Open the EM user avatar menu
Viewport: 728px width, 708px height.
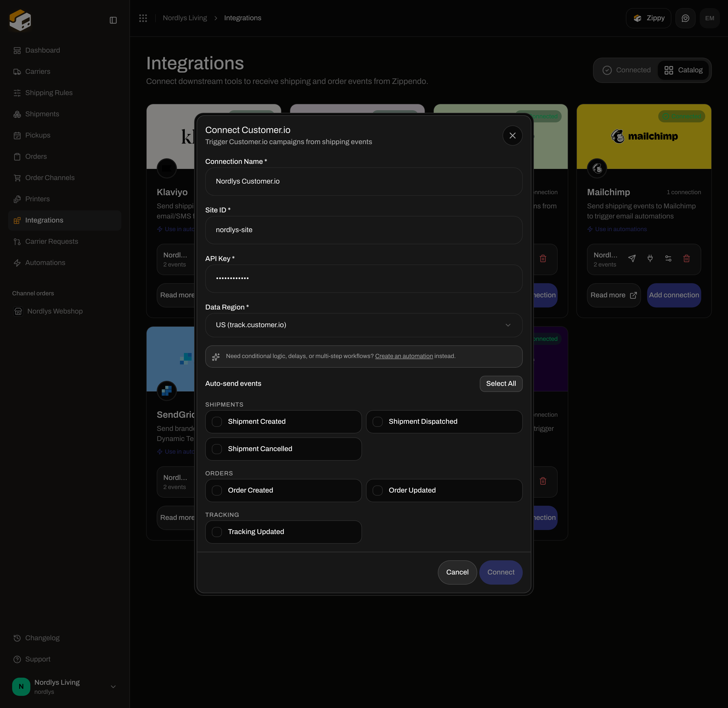click(709, 18)
